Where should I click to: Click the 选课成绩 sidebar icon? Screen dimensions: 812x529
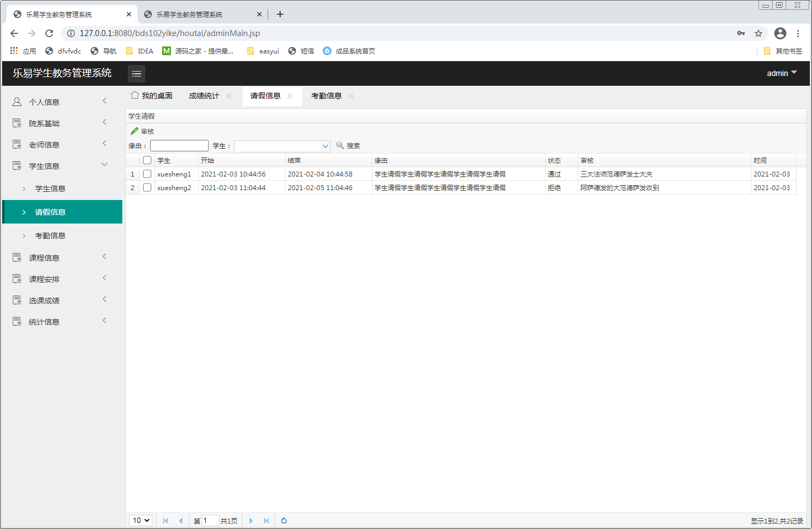pyautogui.click(x=17, y=300)
